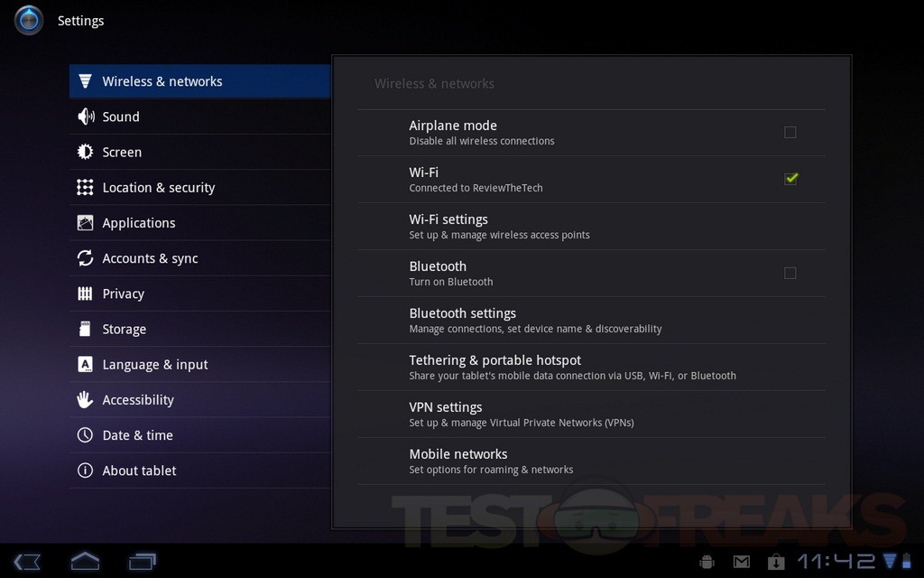Enable the Airplane mode checkbox
The height and width of the screenshot is (578, 924).
point(790,133)
